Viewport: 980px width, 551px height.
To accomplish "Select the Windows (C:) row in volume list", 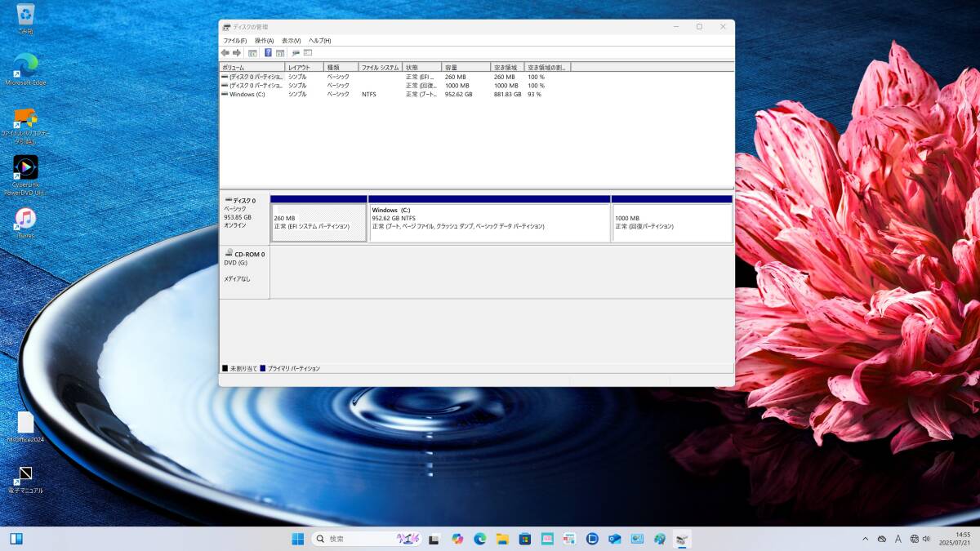I will pos(395,94).
